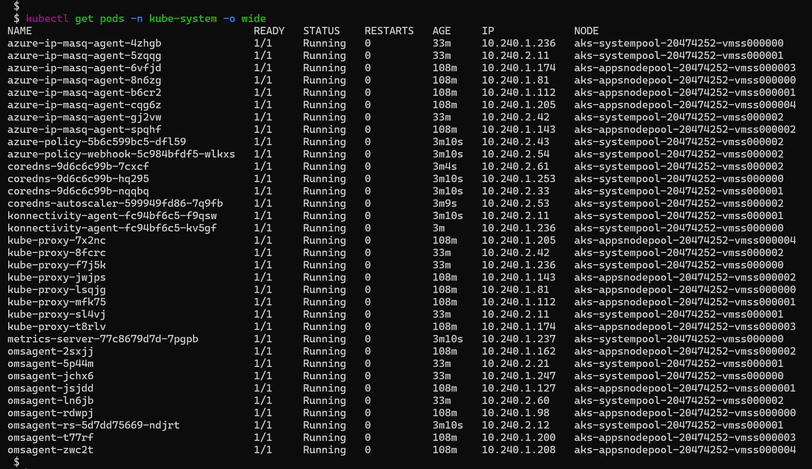Select pod name kube-proxy-mfk75
812x469 pixels.
tap(56, 302)
